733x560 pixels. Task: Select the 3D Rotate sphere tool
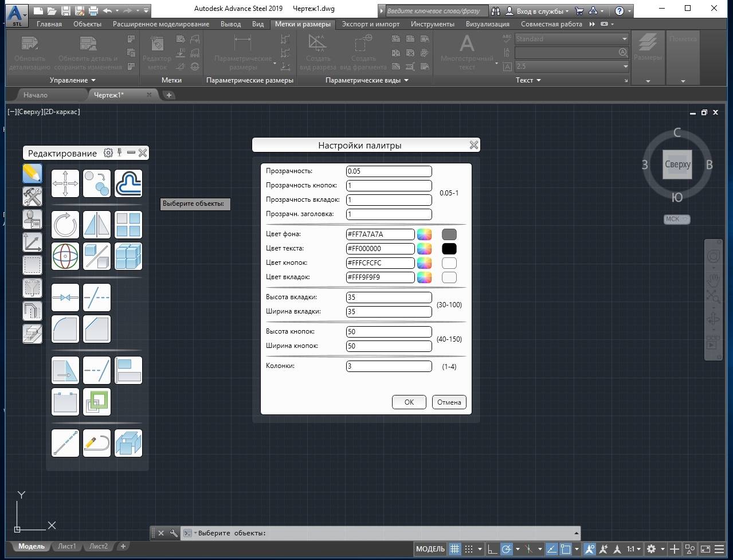[x=65, y=256]
